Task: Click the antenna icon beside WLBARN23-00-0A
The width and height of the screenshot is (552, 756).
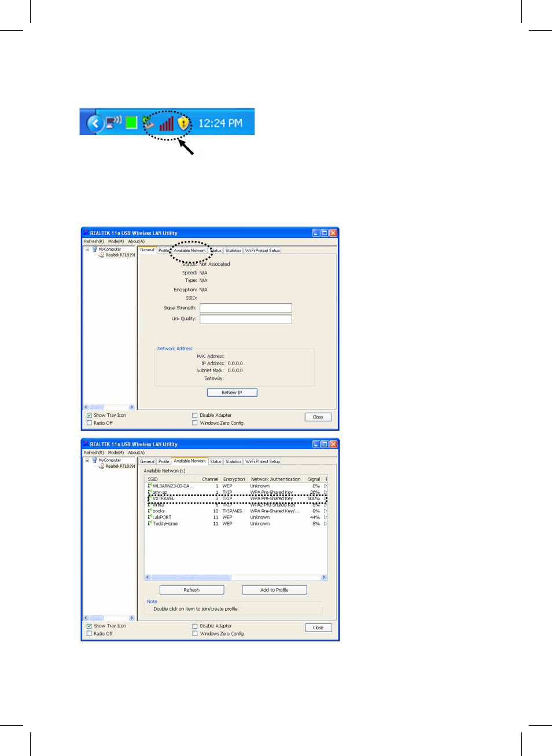Action: pos(150,486)
